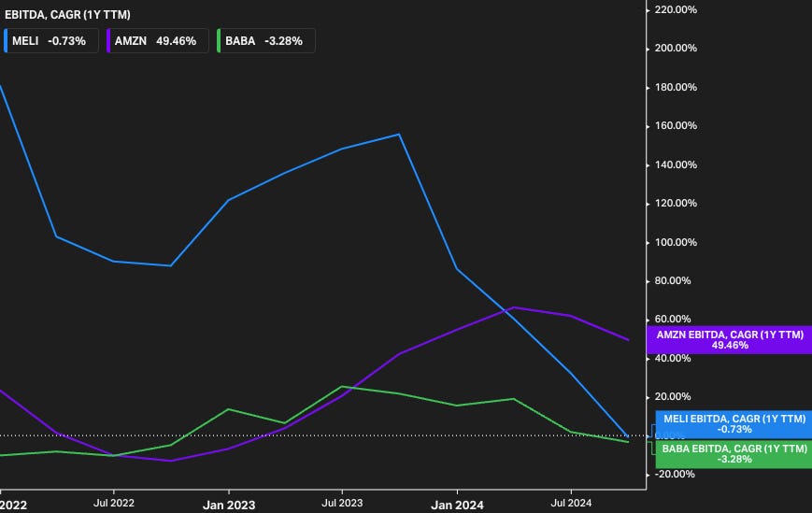Click the Jul 2022 x-axis label
The height and width of the screenshot is (513, 812).
click(x=113, y=503)
